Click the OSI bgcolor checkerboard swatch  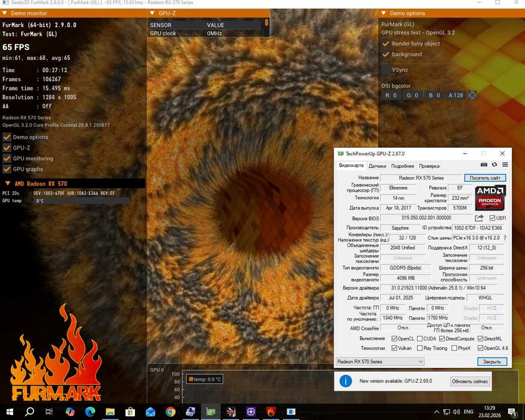click(x=472, y=95)
